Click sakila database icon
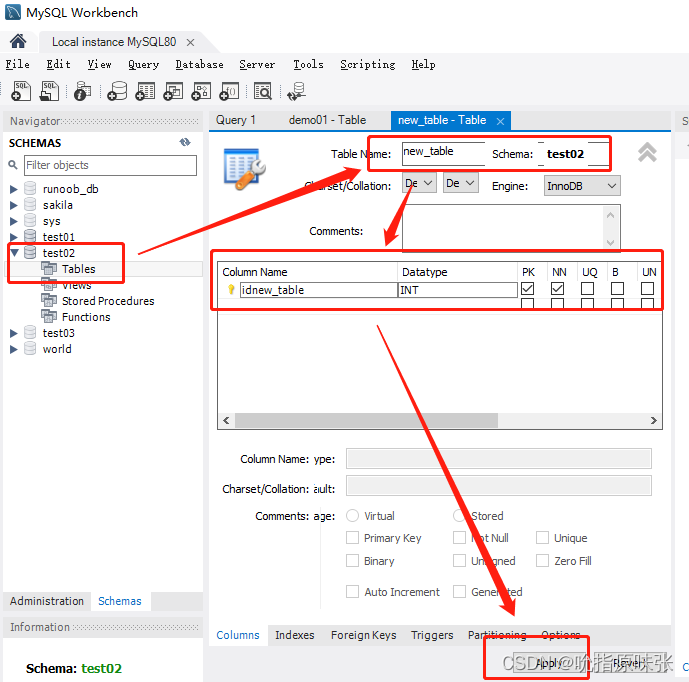The width and height of the screenshot is (689, 682). (30, 205)
